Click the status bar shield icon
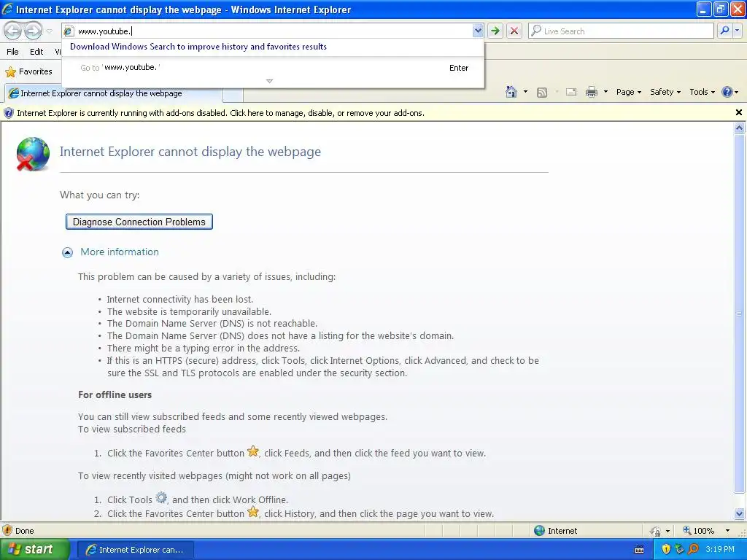 pos(7,531)
